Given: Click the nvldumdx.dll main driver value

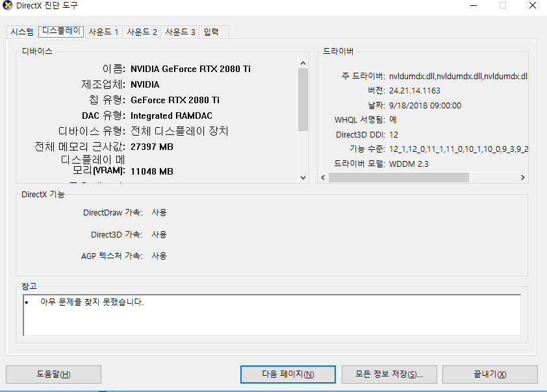Looking at the screenshot, I should (x=458, y=77).
